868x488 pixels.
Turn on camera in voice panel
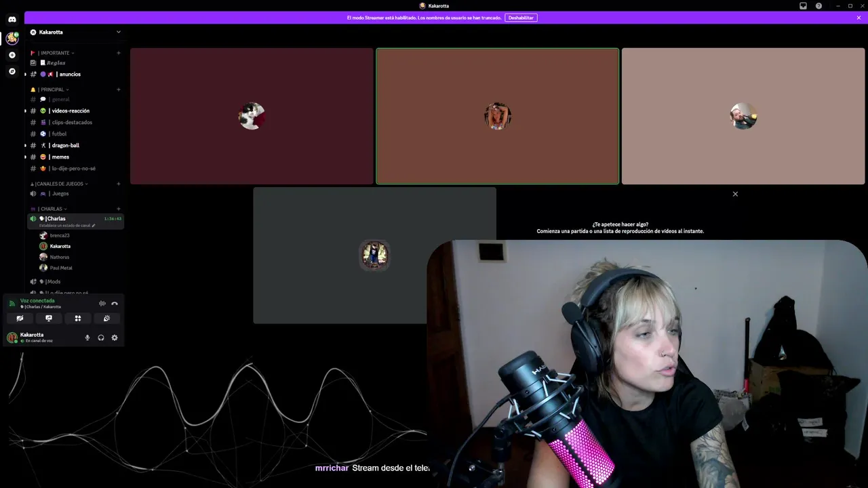pos(20,318)
